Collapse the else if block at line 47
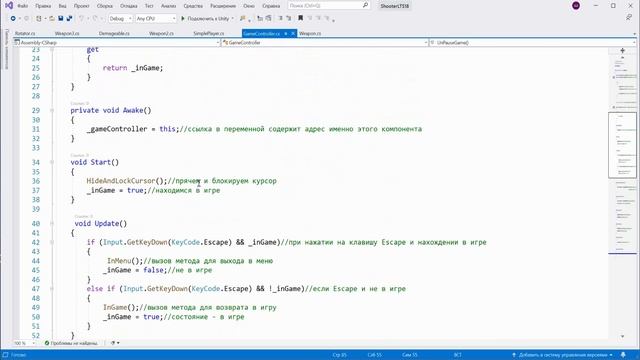This screenshot has width=640, height=360. [52, 289]
